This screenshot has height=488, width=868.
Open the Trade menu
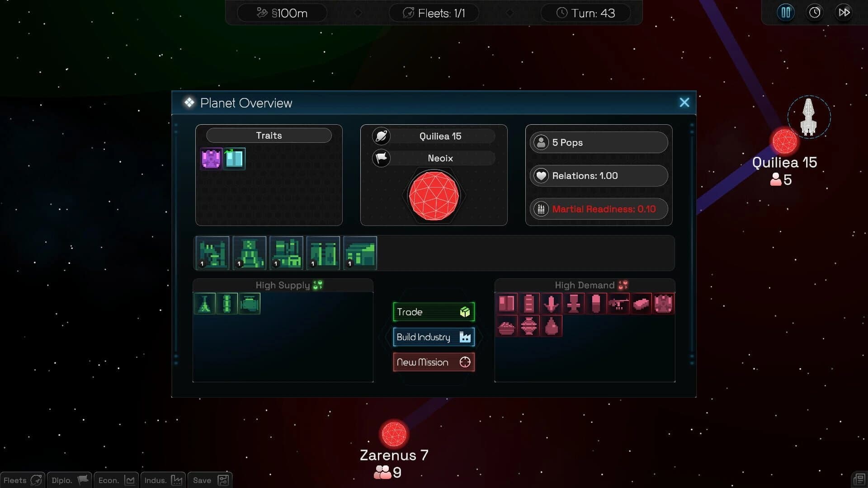[x=433, y=312]
